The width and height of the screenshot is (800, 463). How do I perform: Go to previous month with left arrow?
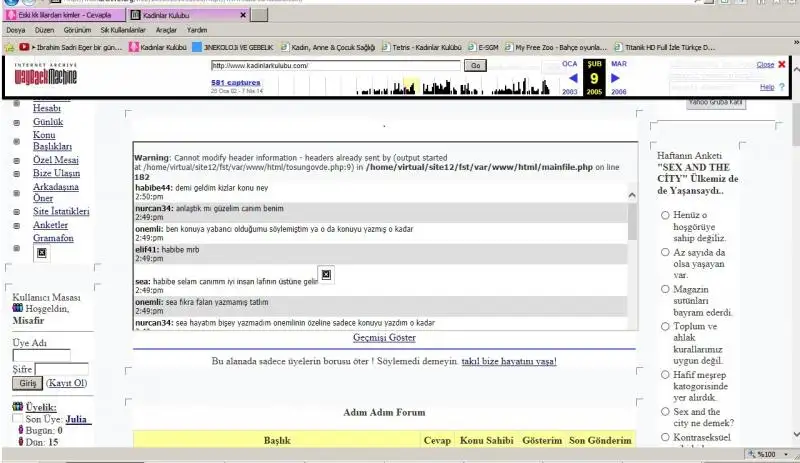click(573, 77)
